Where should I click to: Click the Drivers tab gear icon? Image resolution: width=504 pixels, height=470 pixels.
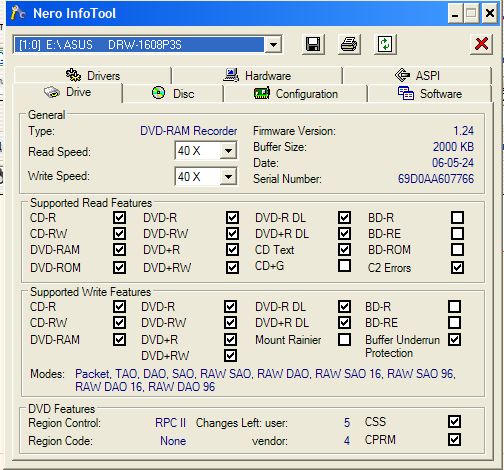tap(73, 75)
